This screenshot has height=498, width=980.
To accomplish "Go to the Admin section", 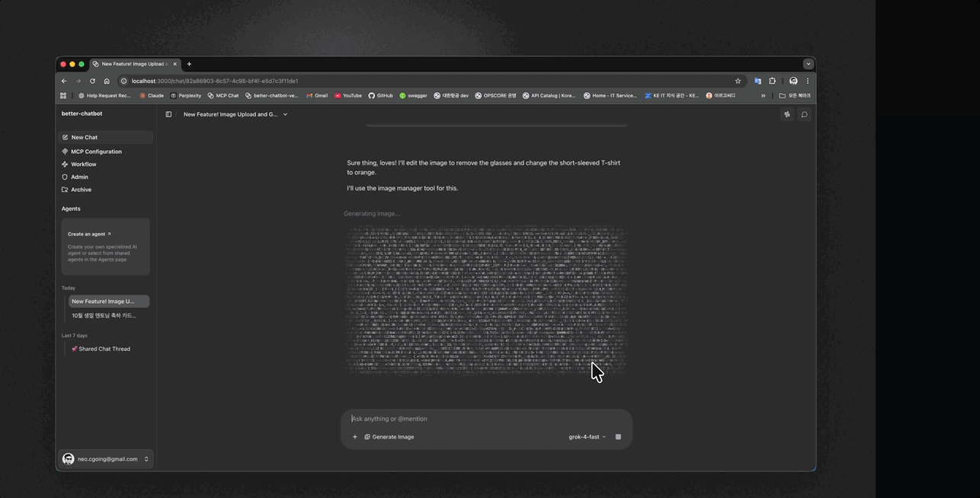I will coord(79,177).
